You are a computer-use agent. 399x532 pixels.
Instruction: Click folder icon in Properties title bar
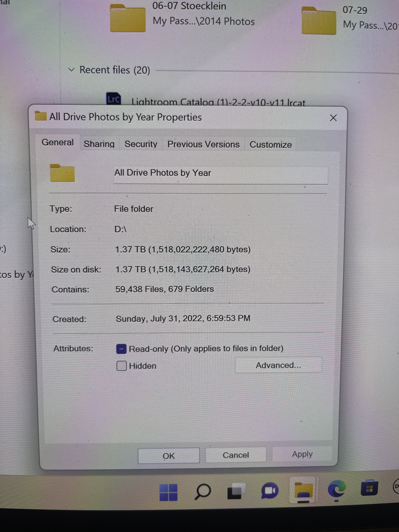point(41,116)
